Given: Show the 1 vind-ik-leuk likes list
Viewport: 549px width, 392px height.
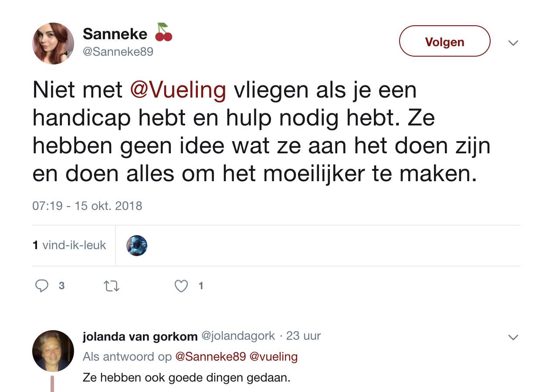Looking at the screenshot, I should [69, 245].
